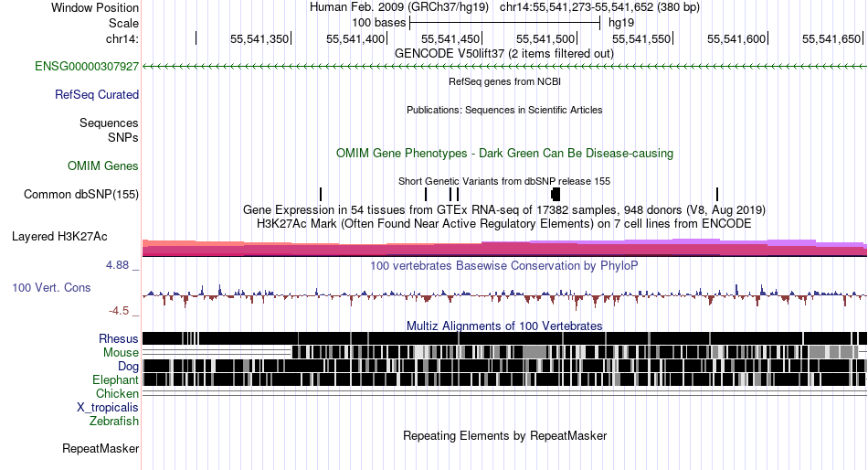Click the 100 bases scale bar

[504, 23]
